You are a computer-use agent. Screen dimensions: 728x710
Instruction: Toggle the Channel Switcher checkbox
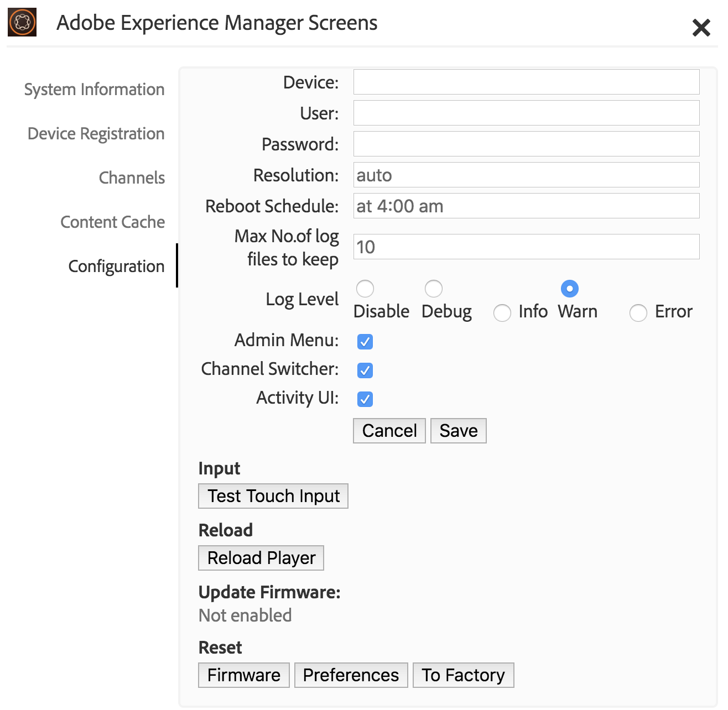click(x=365, y=370)
